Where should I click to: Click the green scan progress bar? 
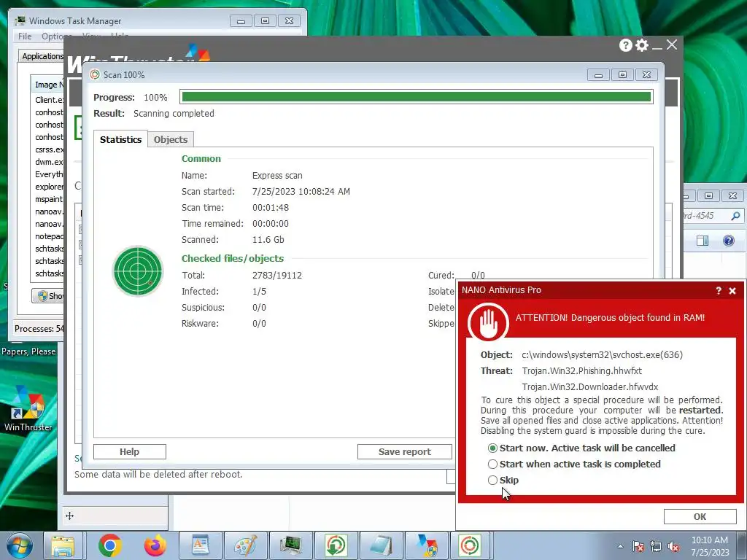tap(417, 97)
